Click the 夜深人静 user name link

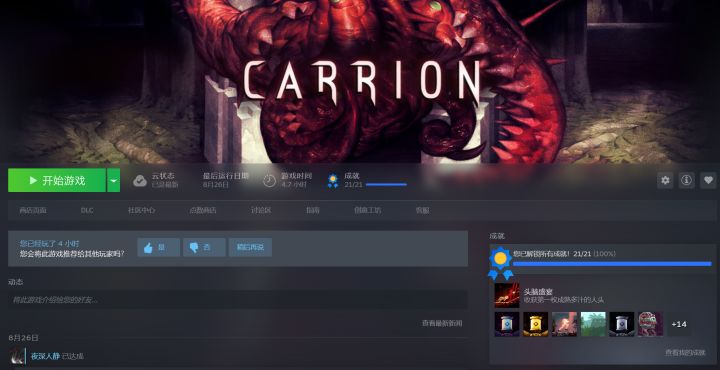coord(45,356)
